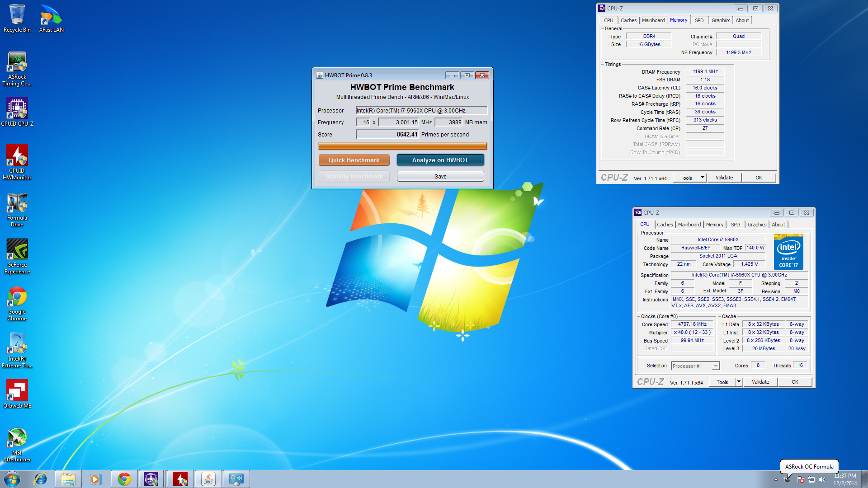Select Intel Extreme Tuning desktop icon

click(17, 351)
